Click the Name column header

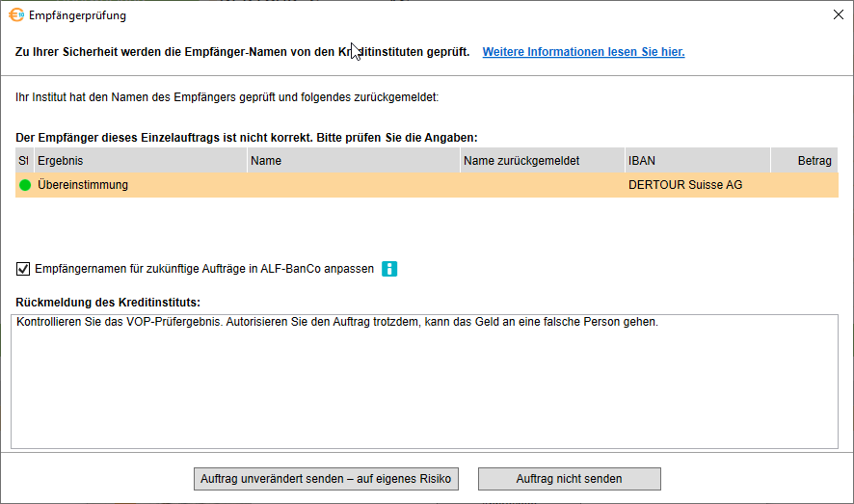(x=353, y=161)
